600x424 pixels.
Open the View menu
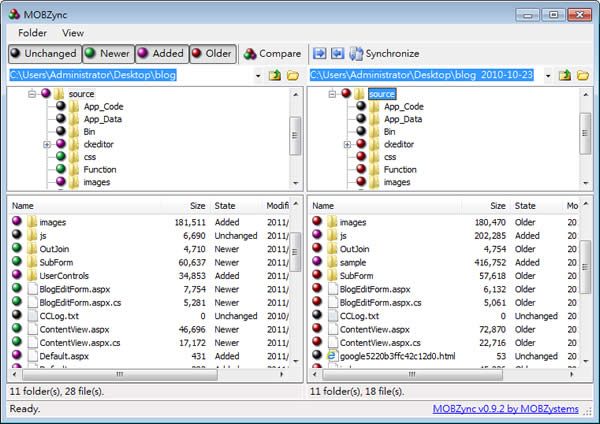click(73, 32)
